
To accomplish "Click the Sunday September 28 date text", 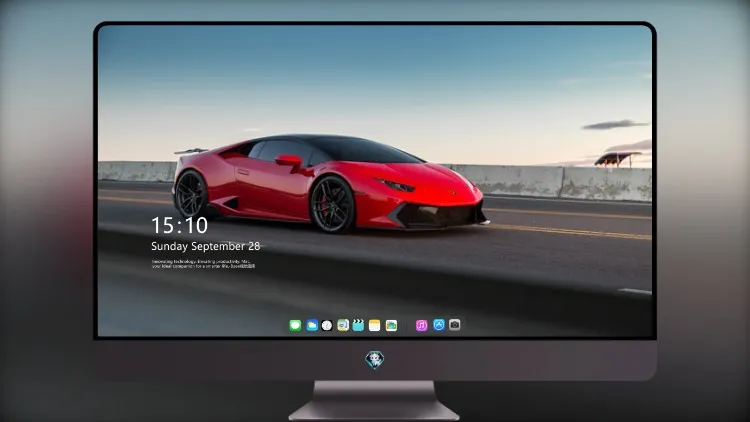I will point(206,246).
